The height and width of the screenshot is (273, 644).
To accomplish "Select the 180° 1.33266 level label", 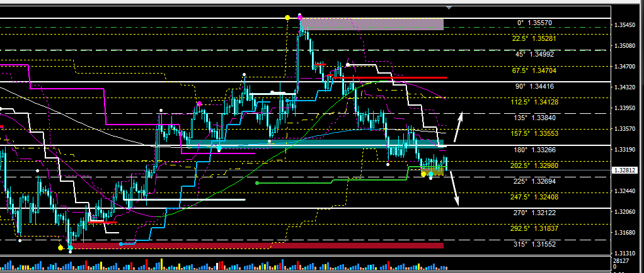I will [536, 150].
